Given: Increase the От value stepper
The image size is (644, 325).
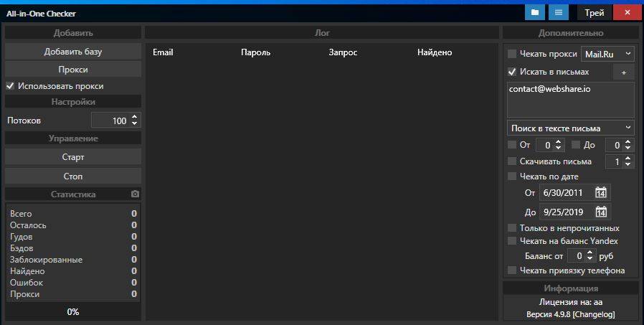Looking at the screenshot, I should (x=558, y=142).
